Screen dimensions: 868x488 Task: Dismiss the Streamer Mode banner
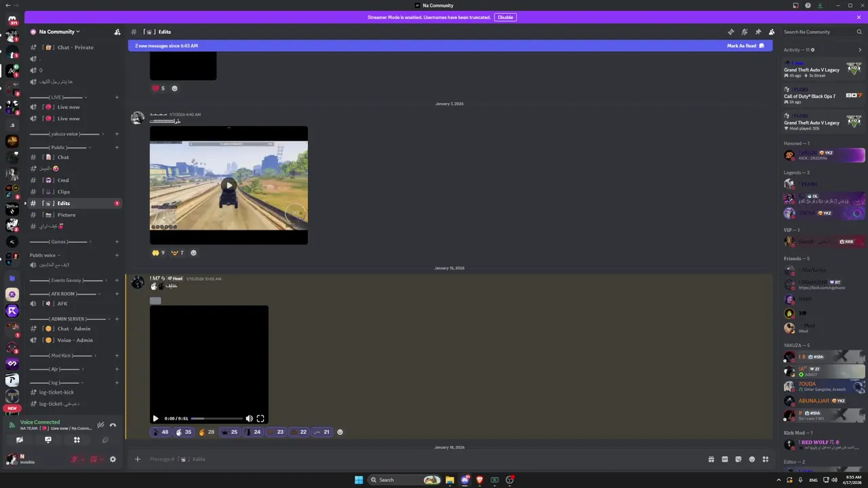859,17
